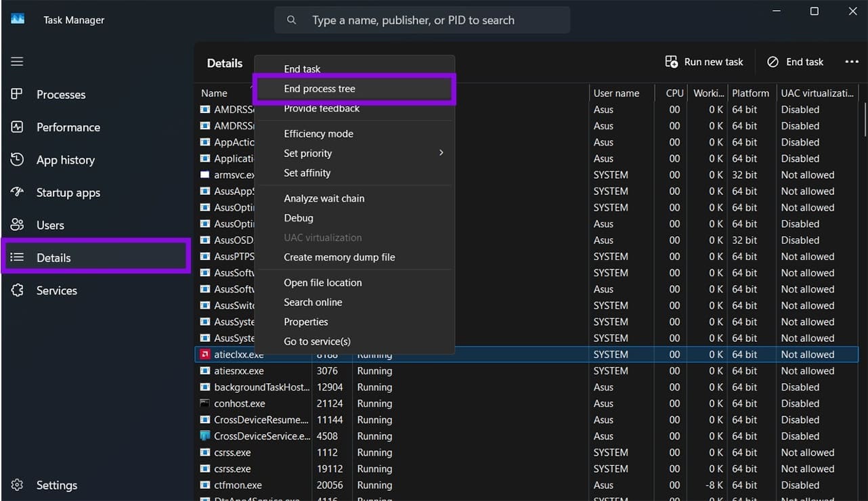This screenshot has height=501, width=868.
Task: Click the icon next to armsvc.exe
Action: (205, 175)
